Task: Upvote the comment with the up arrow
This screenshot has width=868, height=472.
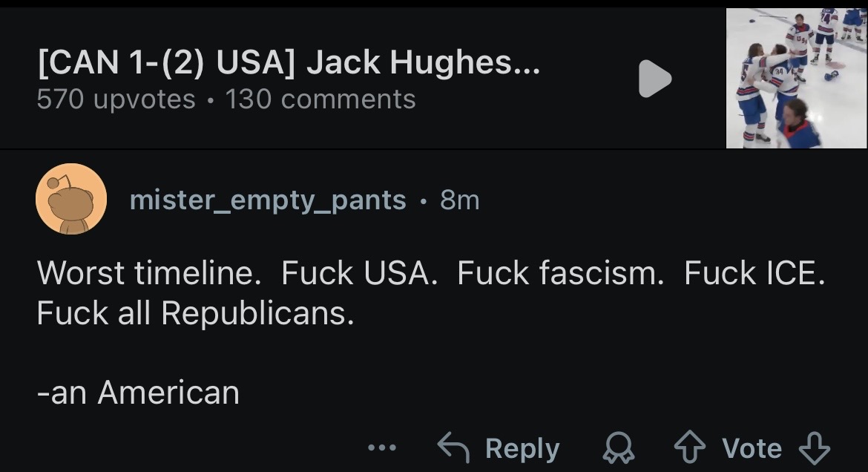Action: pos(690,448)
